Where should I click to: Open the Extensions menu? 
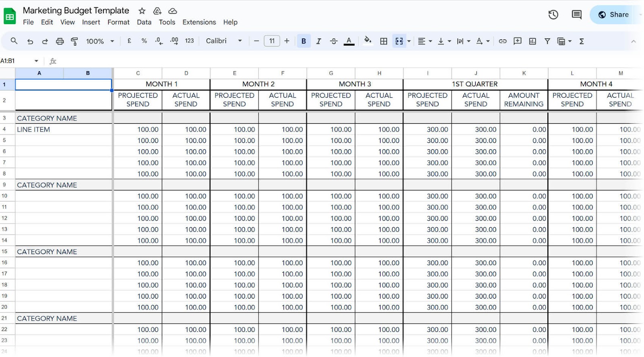click(199, 22)
